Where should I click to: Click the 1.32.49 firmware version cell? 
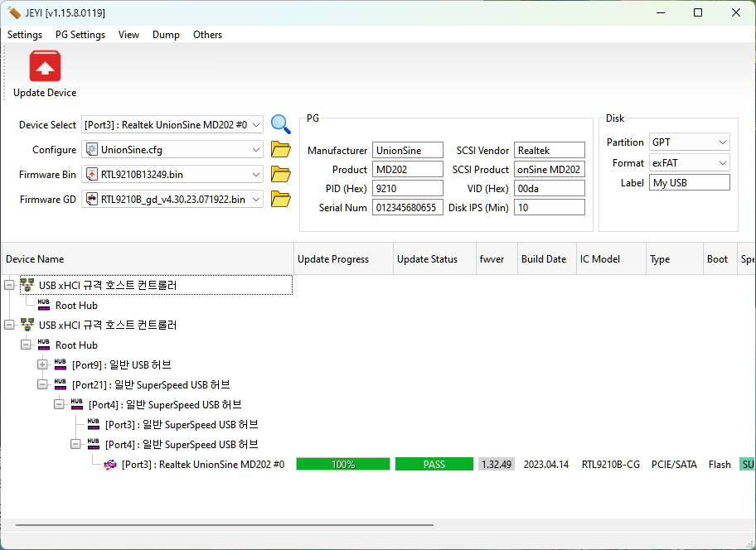tap(497, 465)
